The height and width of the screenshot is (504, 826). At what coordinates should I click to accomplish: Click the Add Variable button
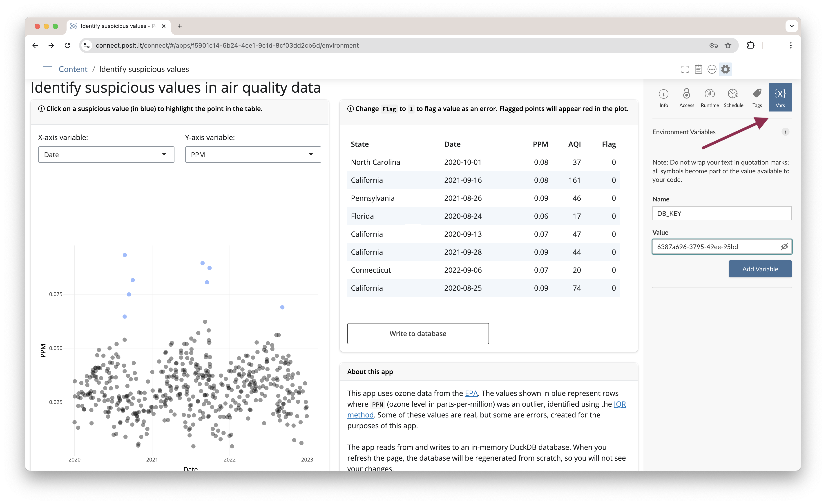(760, 269)
